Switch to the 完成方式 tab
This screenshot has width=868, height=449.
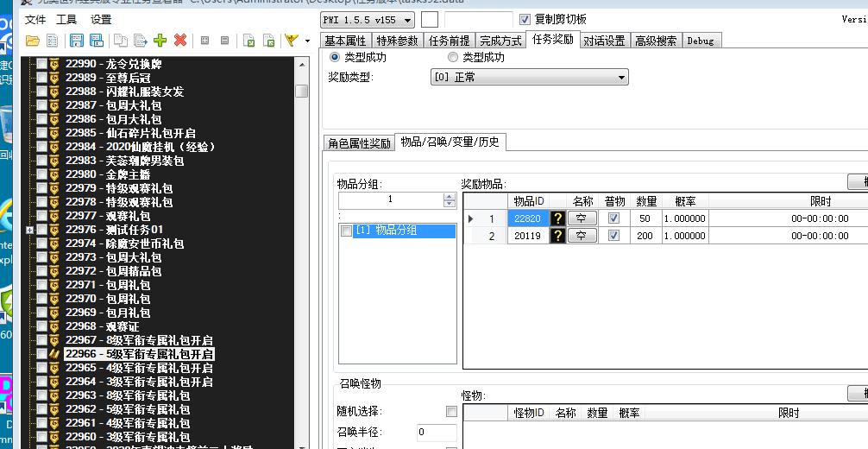click(501, 41)
